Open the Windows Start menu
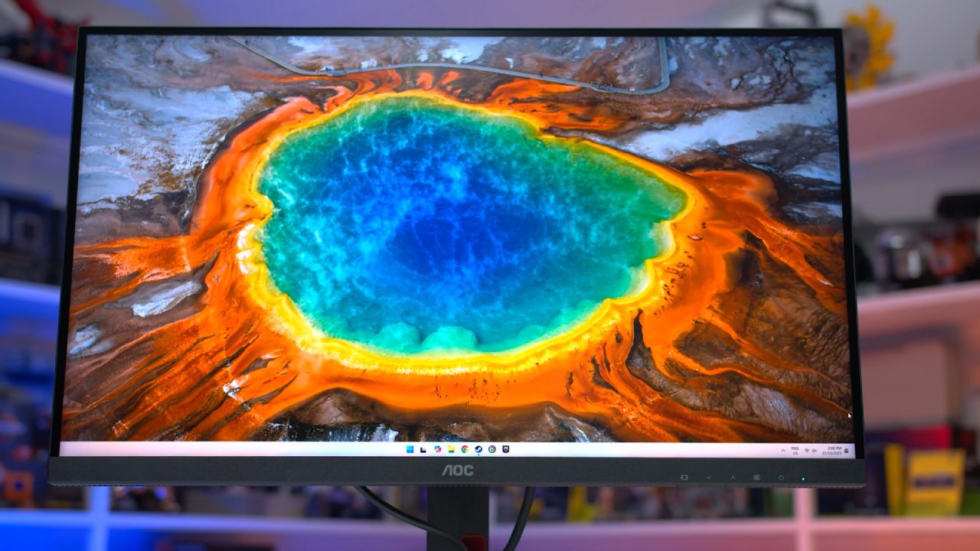The width and height of the screenshot is (980, 551). [410, 449]
